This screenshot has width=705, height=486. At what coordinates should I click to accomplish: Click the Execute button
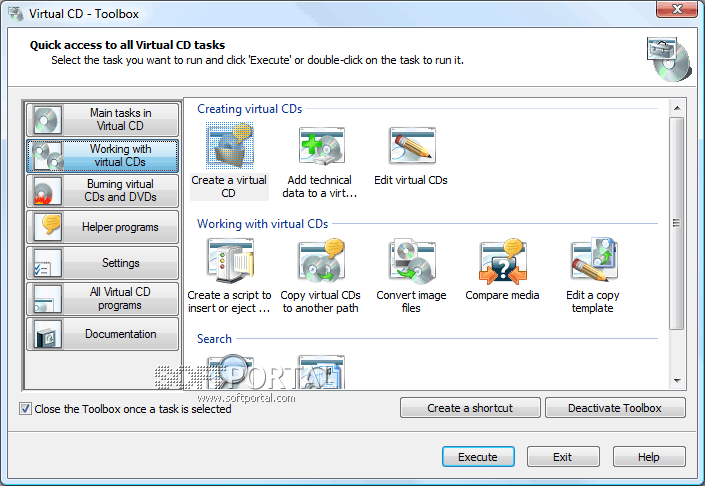pyautogui.click(x=478, y=457)
